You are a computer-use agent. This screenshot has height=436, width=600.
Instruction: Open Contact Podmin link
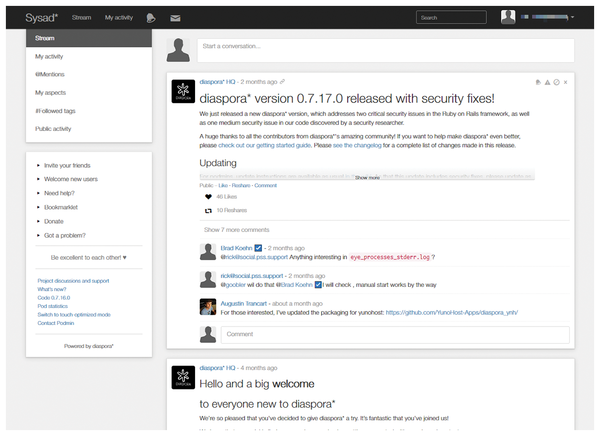pyautogui.click(x=56, y=323)
